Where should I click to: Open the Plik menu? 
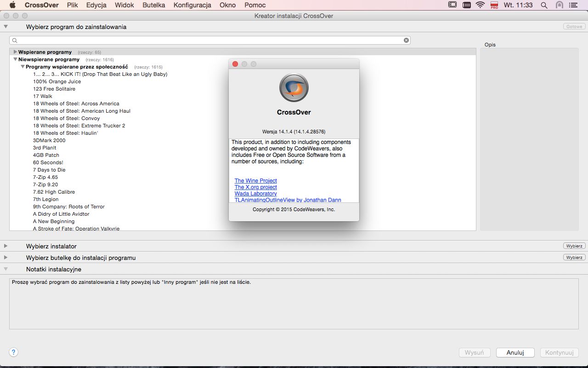72,5
